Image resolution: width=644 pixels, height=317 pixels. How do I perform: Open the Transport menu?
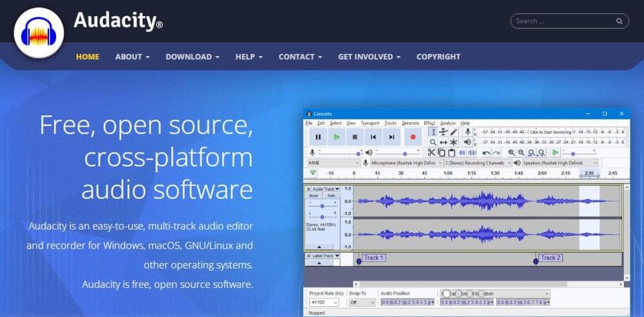[370, 123]
